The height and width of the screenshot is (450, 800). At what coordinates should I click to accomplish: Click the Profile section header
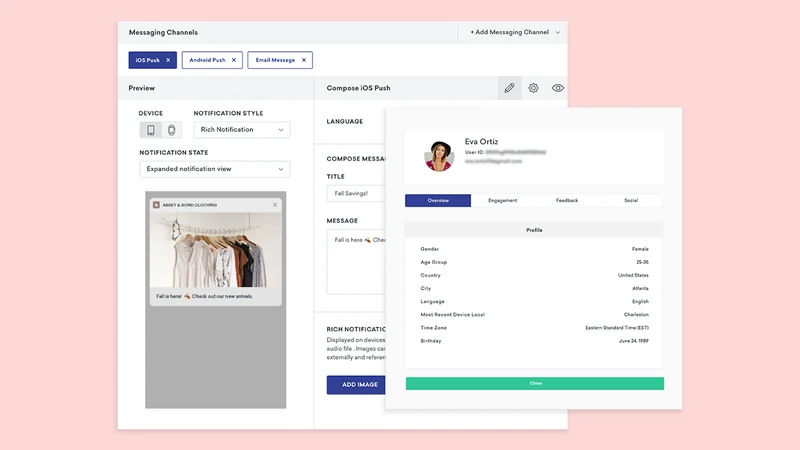pos(534,230)
